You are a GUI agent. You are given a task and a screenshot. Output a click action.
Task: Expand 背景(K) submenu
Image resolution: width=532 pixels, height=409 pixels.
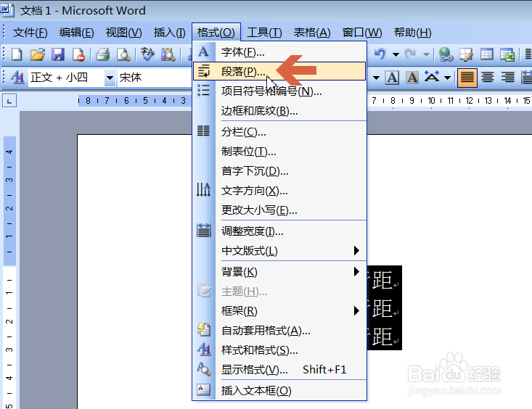click(x=291, y=272)
